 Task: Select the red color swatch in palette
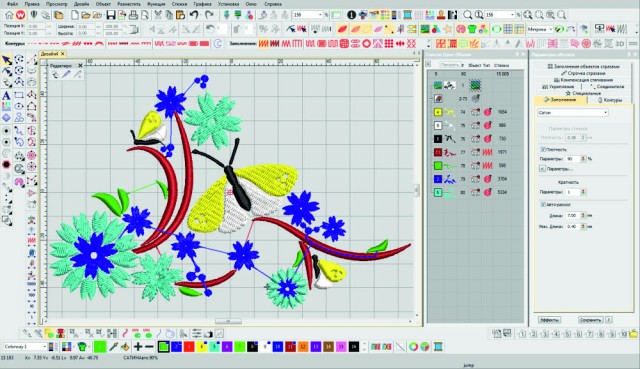click(189, 347)
